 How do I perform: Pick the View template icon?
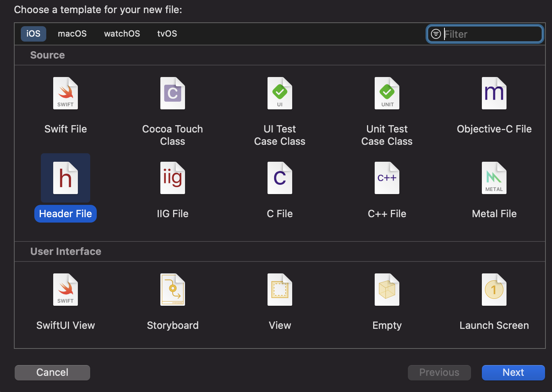(x=280, y=290)
